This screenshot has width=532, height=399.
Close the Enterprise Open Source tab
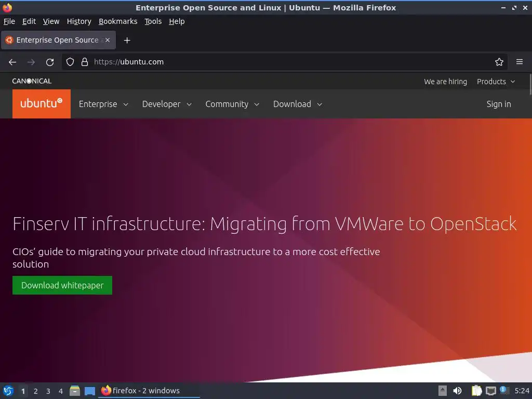107,40
